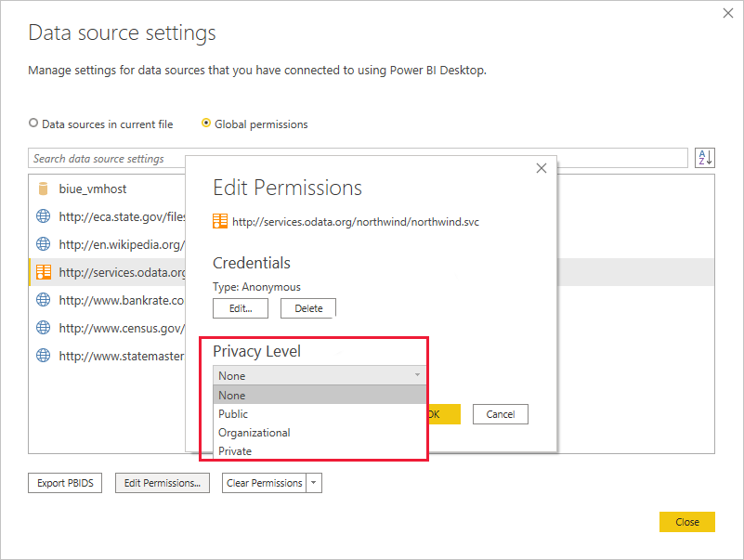This screenshot has height=560, width=744.
Task: Click the OData feed icon beside services.odata.org
Action: [44, 272]
